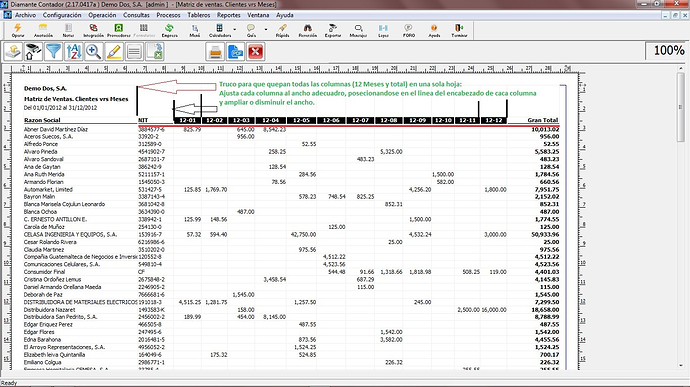The image size is (690, 387).
Task: Select the Aceros Suecos, S.A. row
Action: [x=291, y=136]
